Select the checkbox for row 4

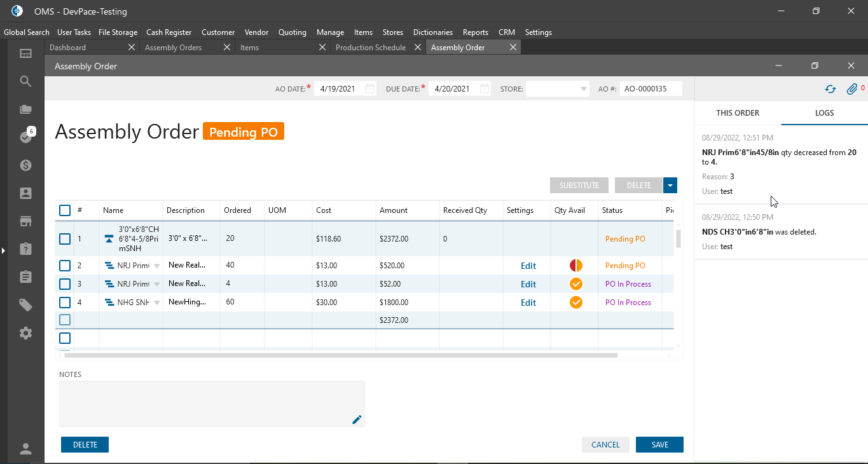(65, 303)
